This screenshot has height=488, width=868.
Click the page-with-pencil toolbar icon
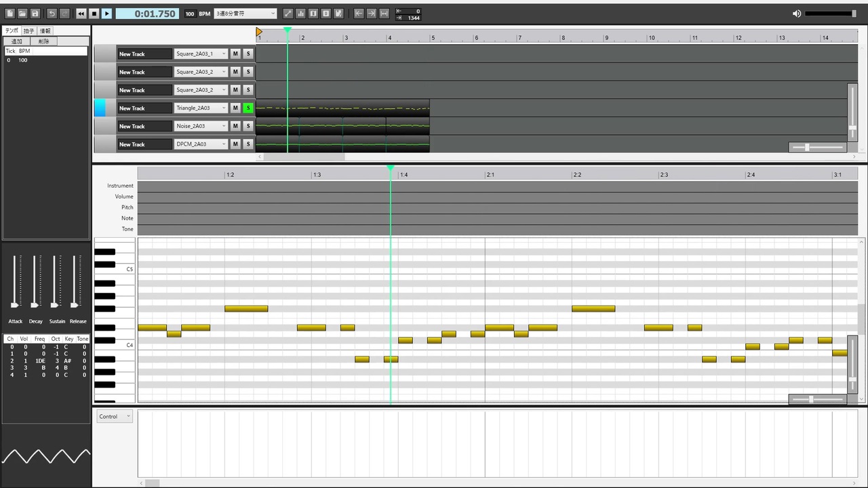[x=338, y=14]
